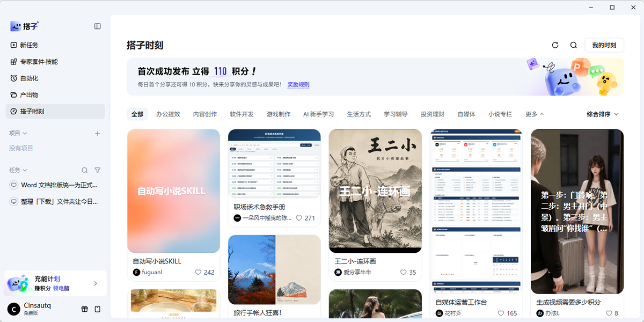
Task: Click the 旅行手帐人狂喜! card title
Action: tap(258, 312)
